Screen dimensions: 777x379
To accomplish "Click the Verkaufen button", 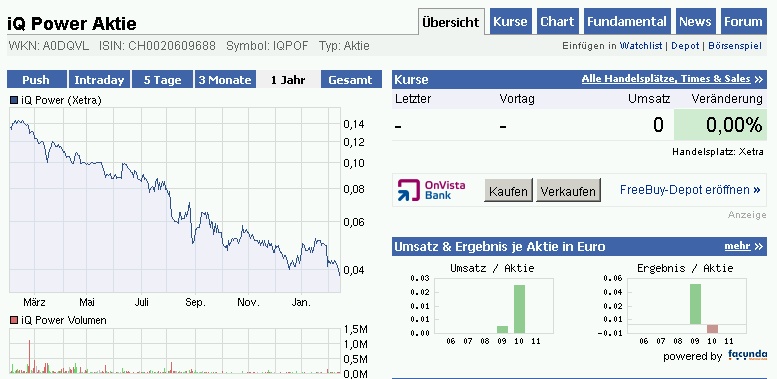I will pyautogui.click(x=568, y=191).
